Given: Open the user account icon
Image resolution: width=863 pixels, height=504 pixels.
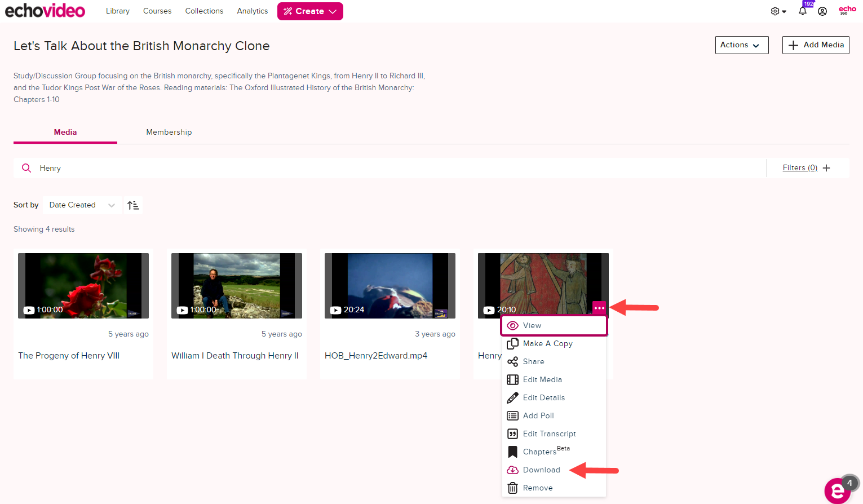Looking at the screenshot, I should [x=822, y=11].
